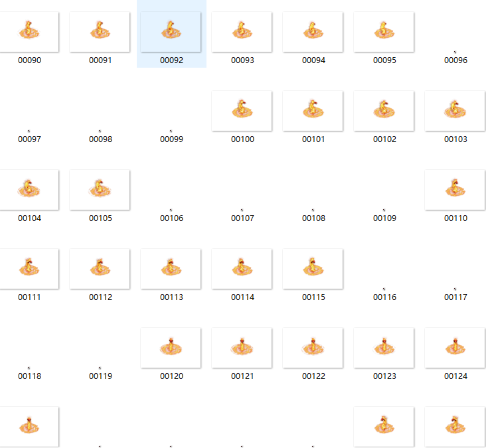This screenshot has width=486, height=448.
Task: Click the 00108 file name
Action: click(313, 218)
